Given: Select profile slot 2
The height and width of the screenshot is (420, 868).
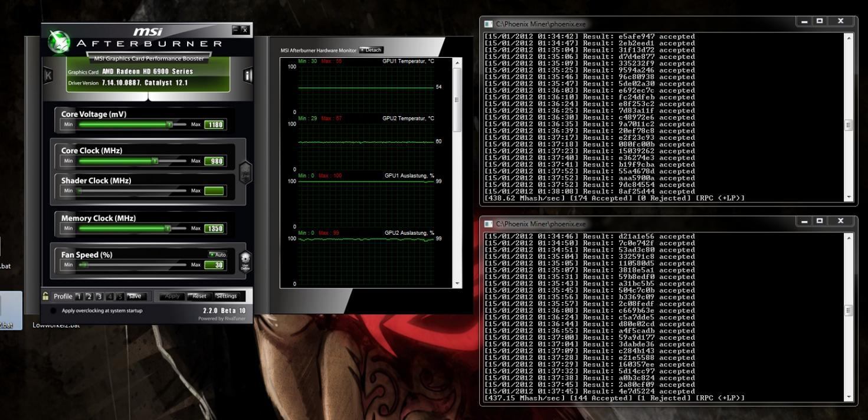Looking at the screenshot, I should tap(89, 297).
